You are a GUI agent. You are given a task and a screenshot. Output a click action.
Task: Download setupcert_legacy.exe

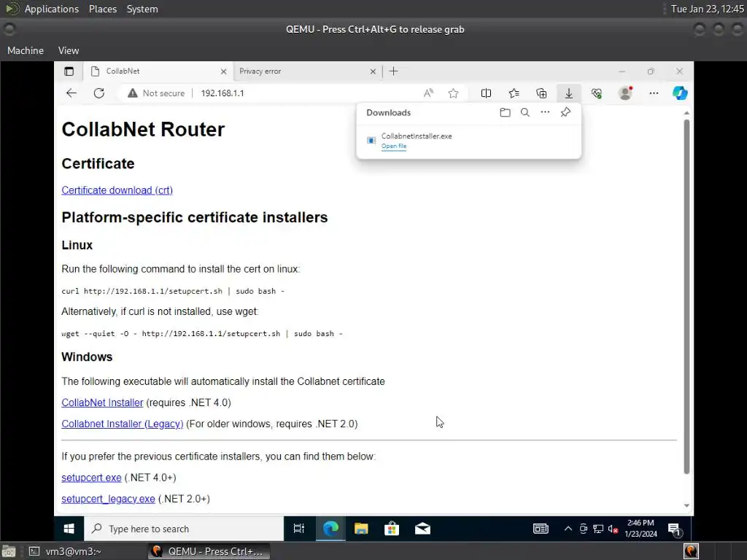click(108, 499)
